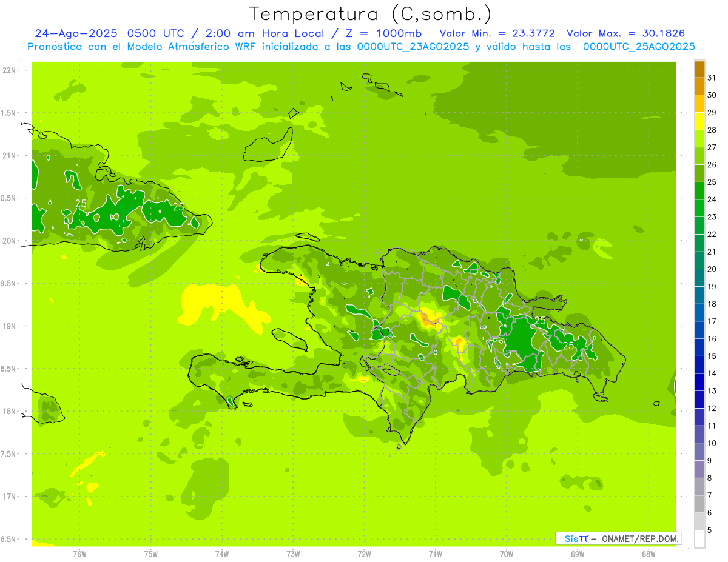Select the legend value '12'

[x=712, y=409]
